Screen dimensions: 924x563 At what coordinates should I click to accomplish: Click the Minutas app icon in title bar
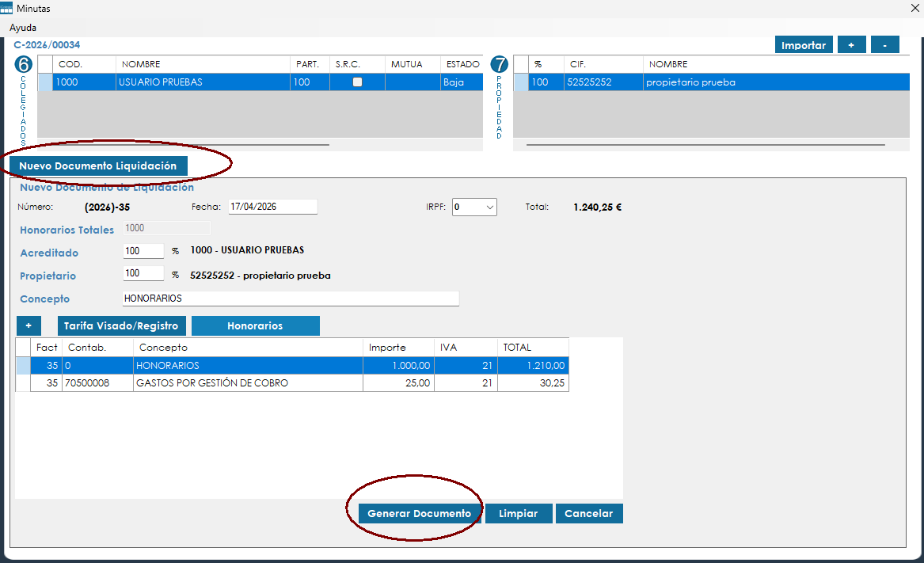pos(7,8)
